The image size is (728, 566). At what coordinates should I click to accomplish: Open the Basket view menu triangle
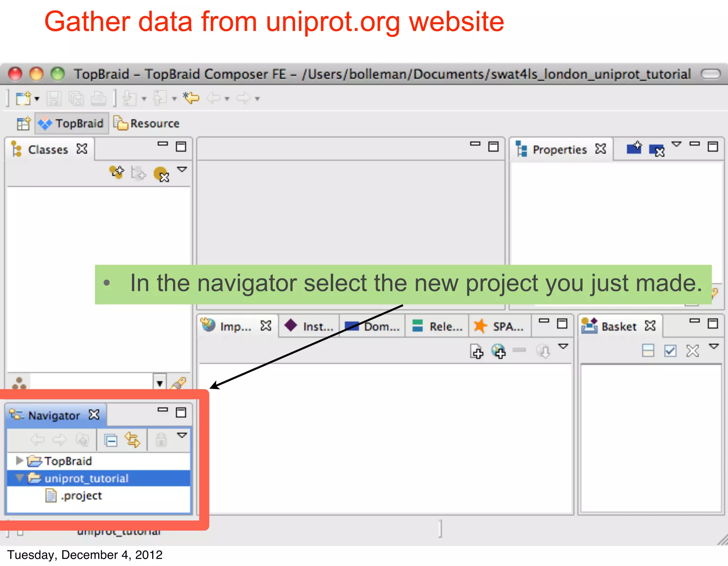pos(714,346)
